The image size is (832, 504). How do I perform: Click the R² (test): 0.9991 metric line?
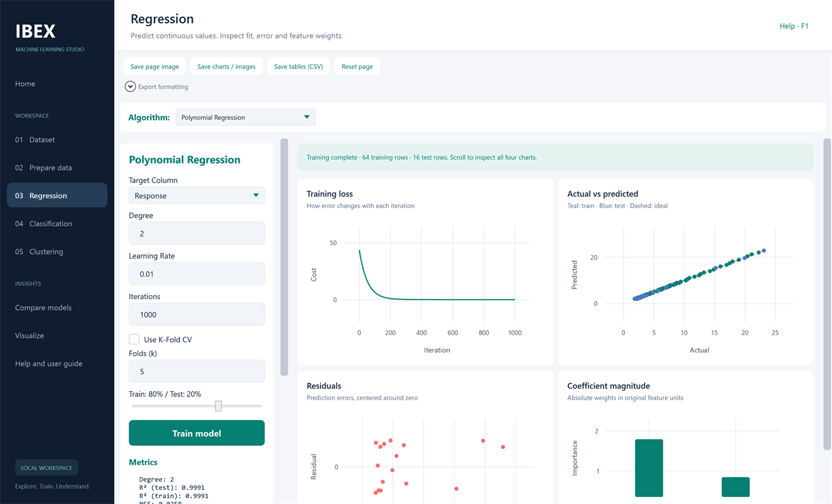(x=172, y=487)
